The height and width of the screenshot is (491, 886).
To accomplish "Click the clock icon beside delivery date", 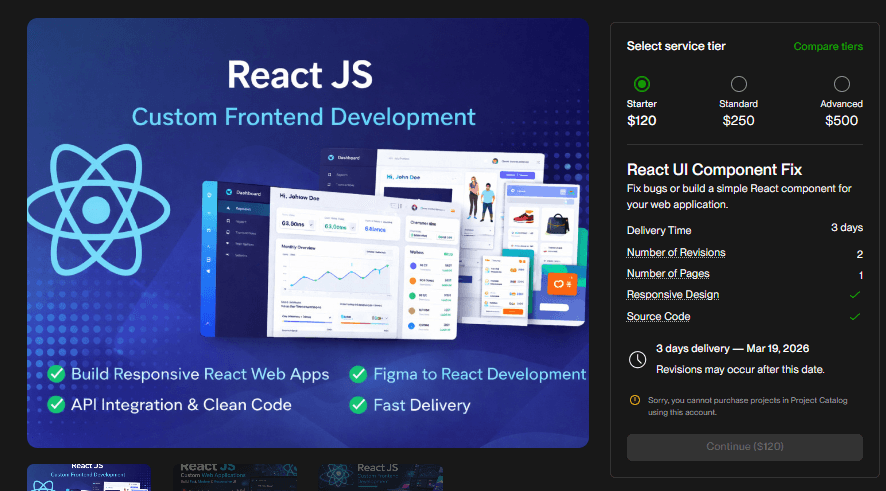I will click(x=637, y=359).
